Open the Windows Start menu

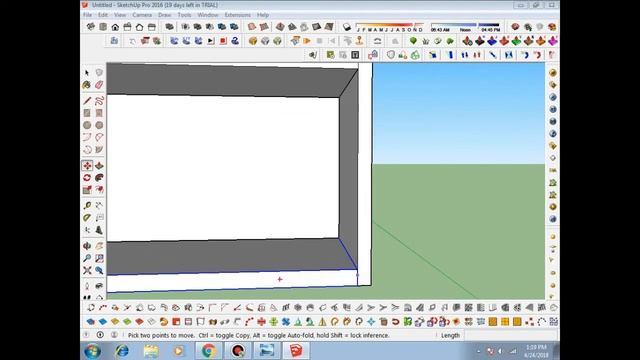point(93,351)
